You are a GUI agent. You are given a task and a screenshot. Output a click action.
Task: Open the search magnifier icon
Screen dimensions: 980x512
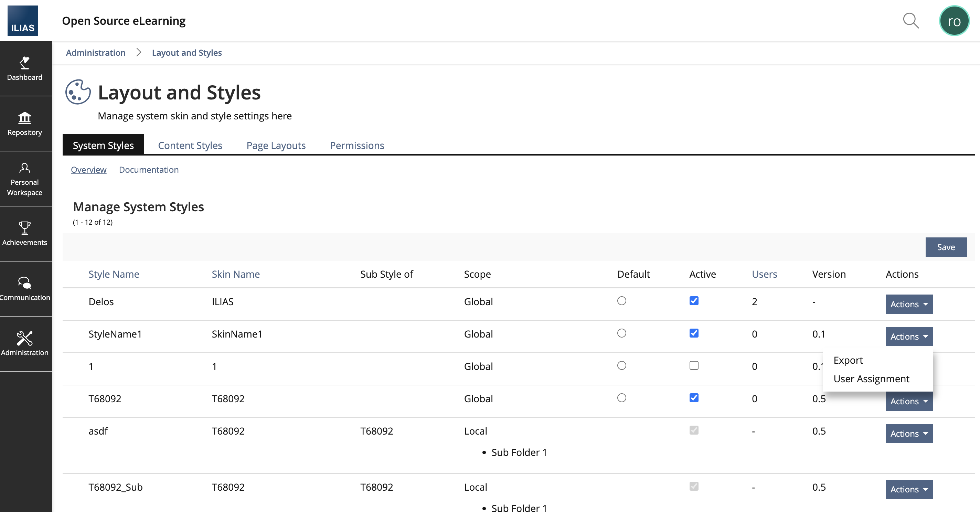(x=910, y=21)
